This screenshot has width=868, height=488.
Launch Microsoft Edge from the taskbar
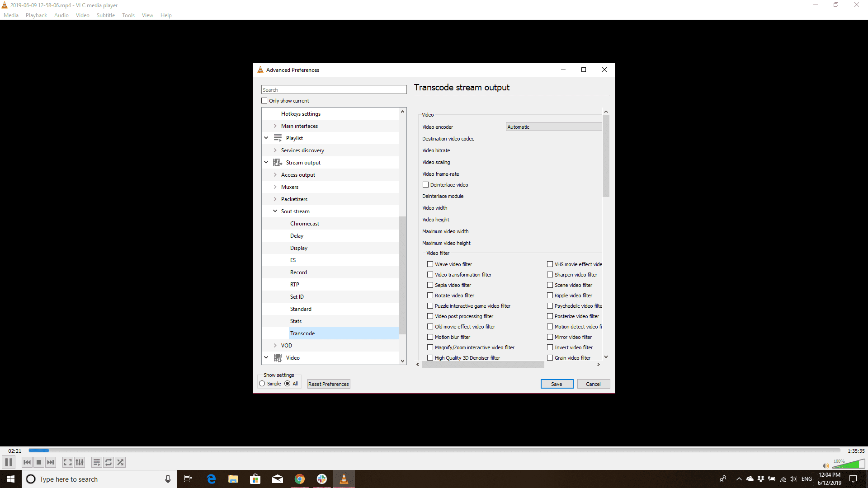[211, 479]
